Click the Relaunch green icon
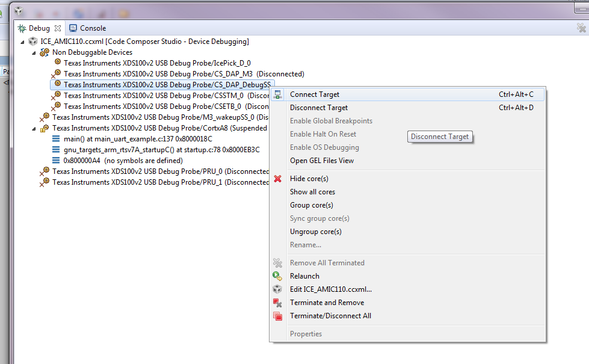The height and width of the screenshot is (364, 589). point(277,276)
